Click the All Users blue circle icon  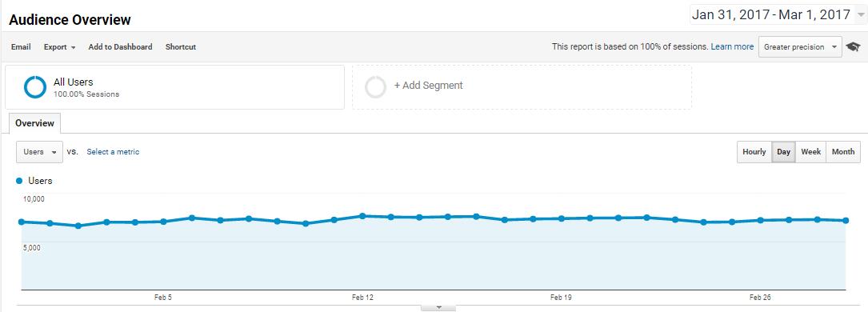35,87
